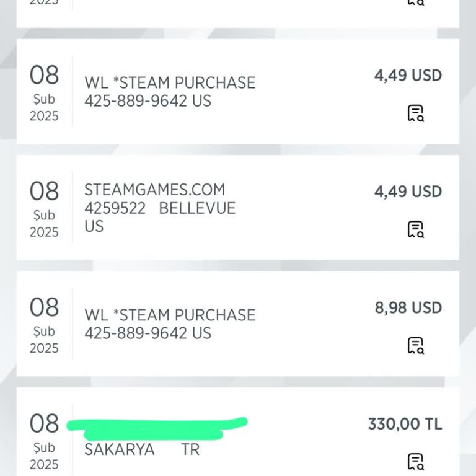Open receipt icon for STEAMGAMES.COM transaction
Viewport: 476px width, 476px height.
click(415, 229)
